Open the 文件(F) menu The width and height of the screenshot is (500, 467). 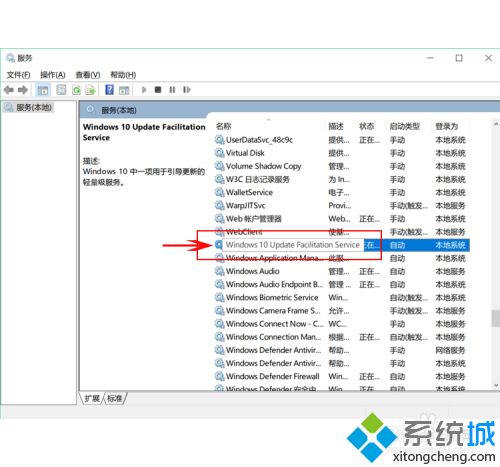(x=18, y=75)
